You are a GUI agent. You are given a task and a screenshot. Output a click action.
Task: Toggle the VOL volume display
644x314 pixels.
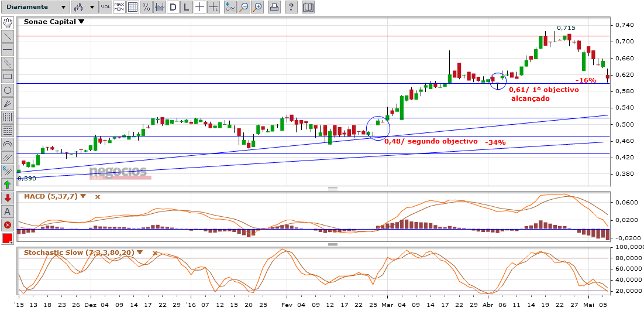pyautogui.click(x=105, y=8)
